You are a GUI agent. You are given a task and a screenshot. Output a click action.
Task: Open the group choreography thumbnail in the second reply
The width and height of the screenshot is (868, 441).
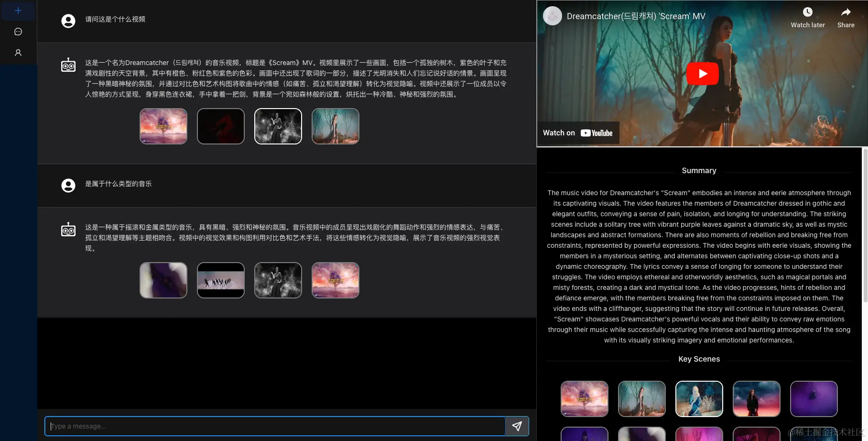pos(221,280)
